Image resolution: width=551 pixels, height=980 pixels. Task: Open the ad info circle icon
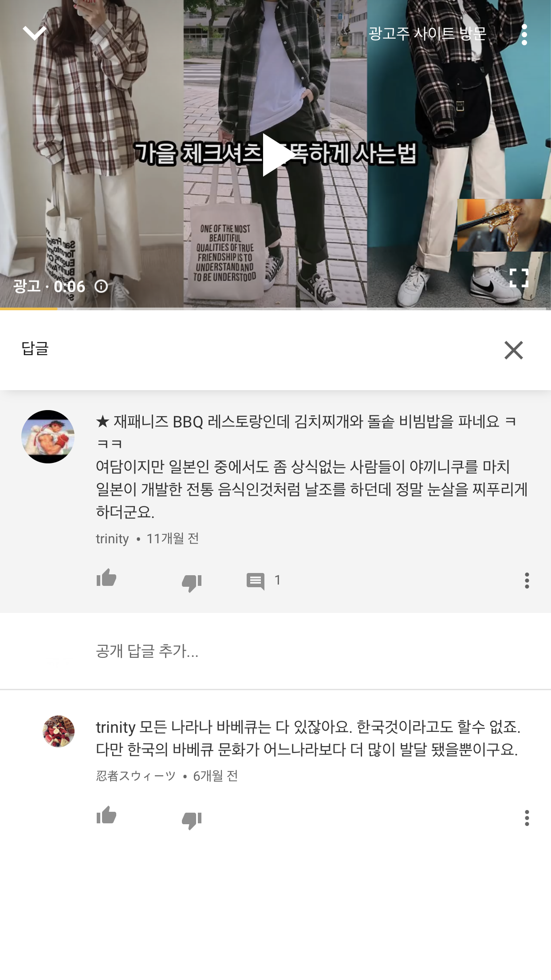pos(101,286)
